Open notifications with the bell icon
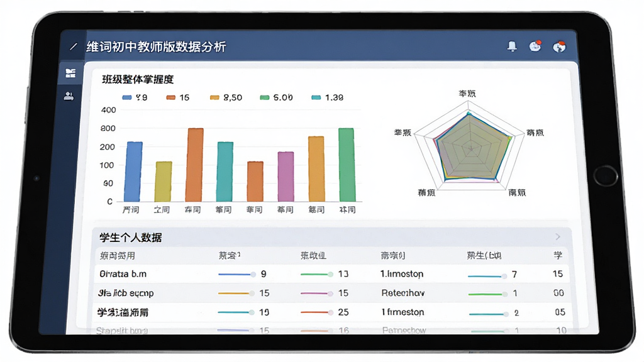Image resolution: width=644 pixels, height=362 pixels. tap(512, 47)
